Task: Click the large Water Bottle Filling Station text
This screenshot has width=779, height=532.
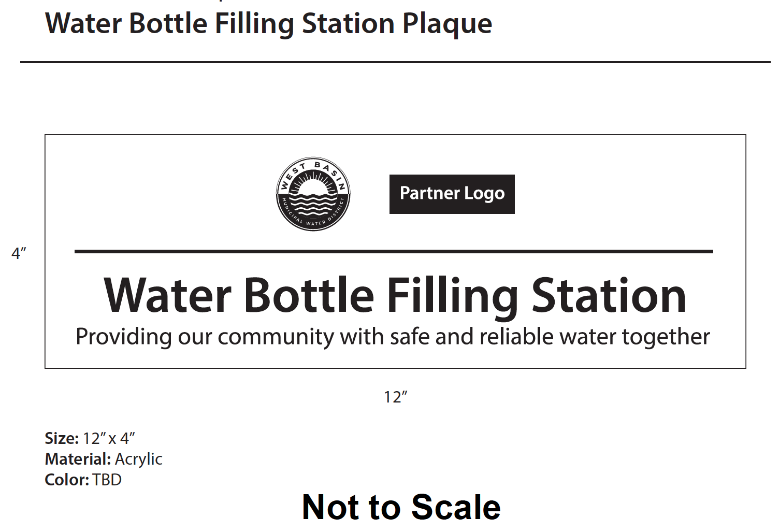Action: coord(395,296)
